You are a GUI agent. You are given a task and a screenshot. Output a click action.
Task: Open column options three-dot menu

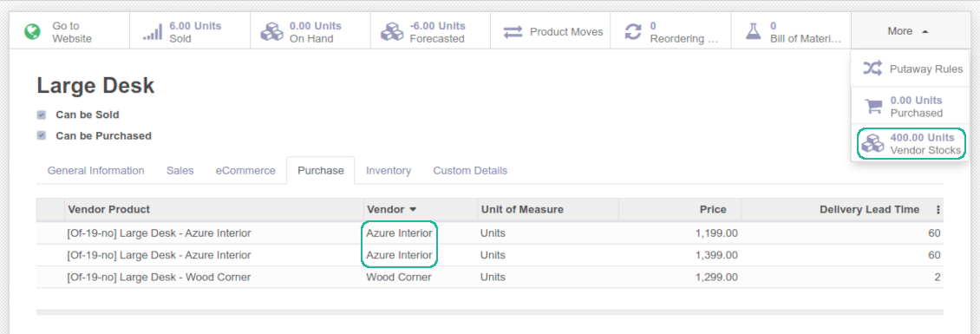point(938,210)
